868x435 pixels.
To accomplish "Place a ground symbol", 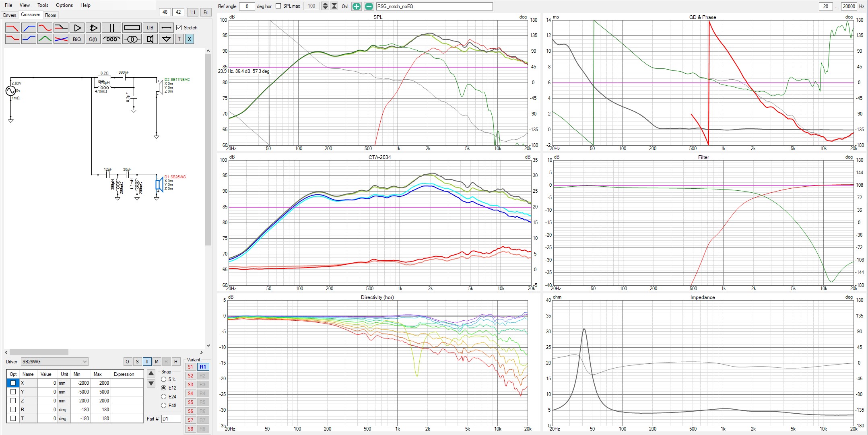I will click(166, 39).
